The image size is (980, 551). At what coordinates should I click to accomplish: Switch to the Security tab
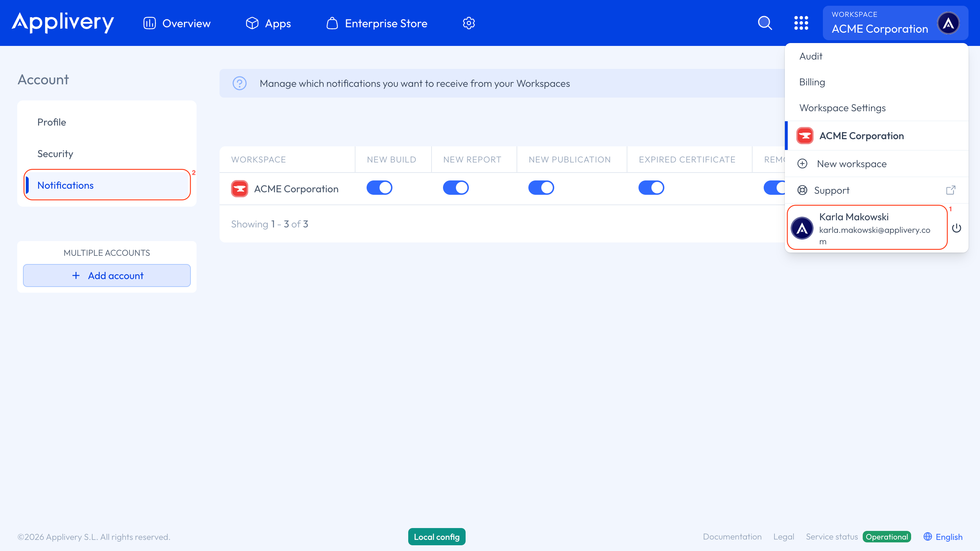55,154
